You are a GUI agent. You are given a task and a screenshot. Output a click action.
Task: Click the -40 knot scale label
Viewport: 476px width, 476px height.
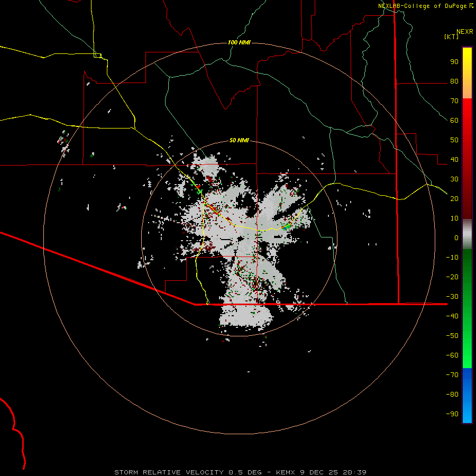452,316
